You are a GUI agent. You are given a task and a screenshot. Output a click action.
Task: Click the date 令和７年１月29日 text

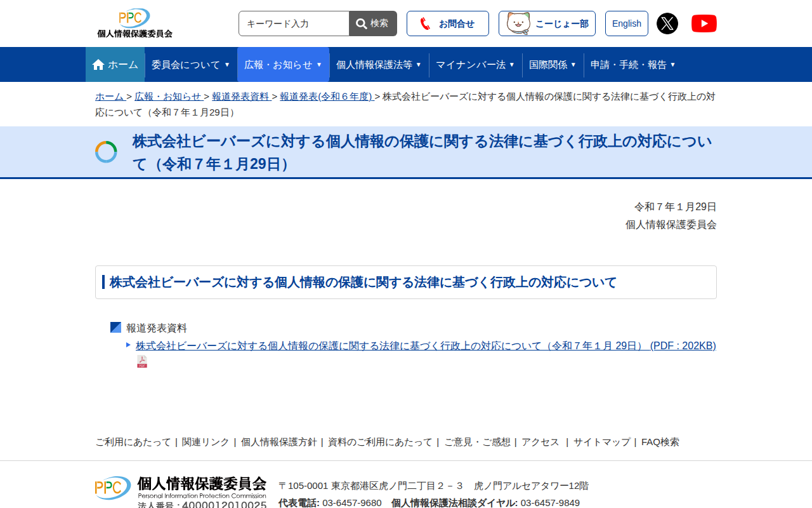[x=676, y=207]
